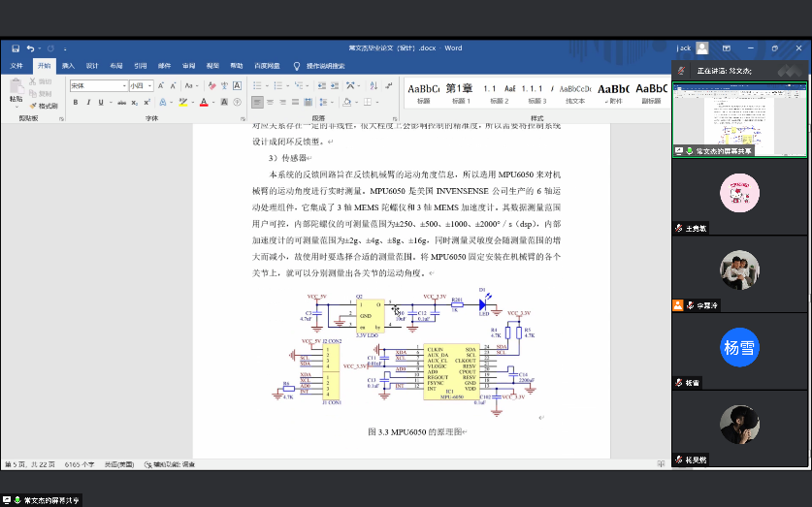Apply the yellow text highlight color
The width and height of the screenshot is (812, 507).
[182, 103]
